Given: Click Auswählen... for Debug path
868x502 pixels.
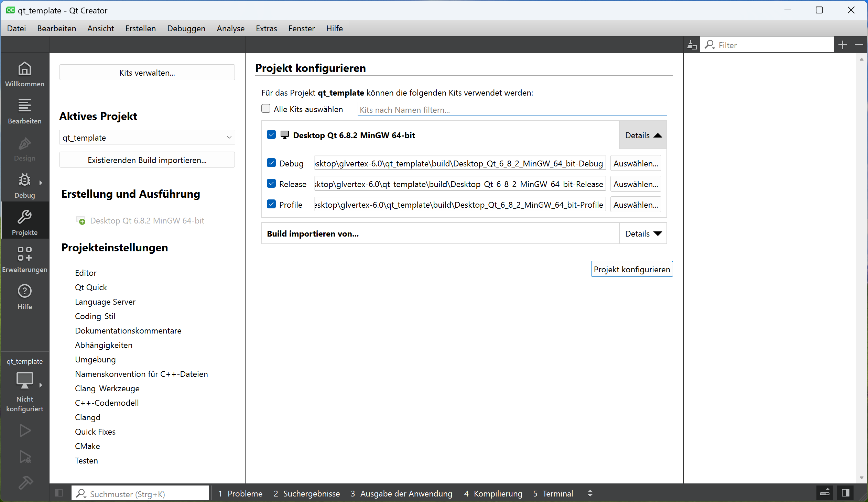Looking at the screenshot, I should click(x=636, y=163).
